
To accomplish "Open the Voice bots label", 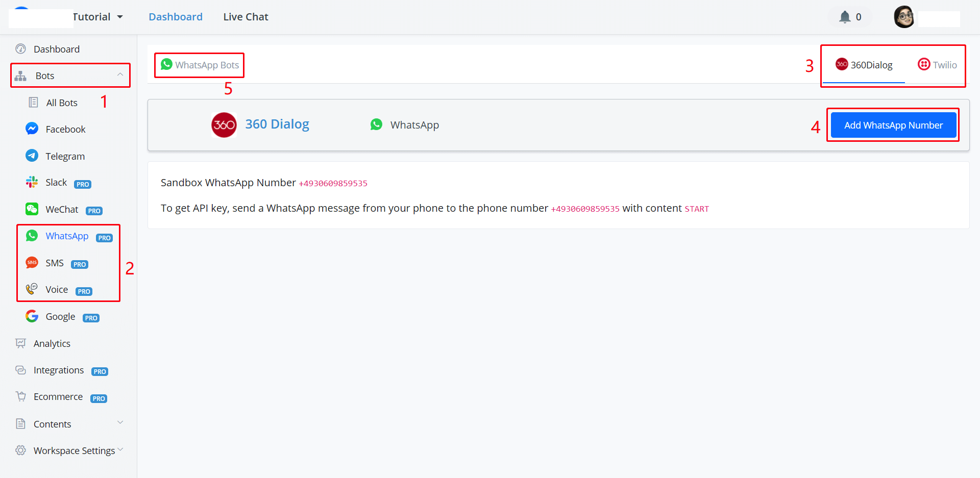I will pyautogui.click(x=57, y=289).
